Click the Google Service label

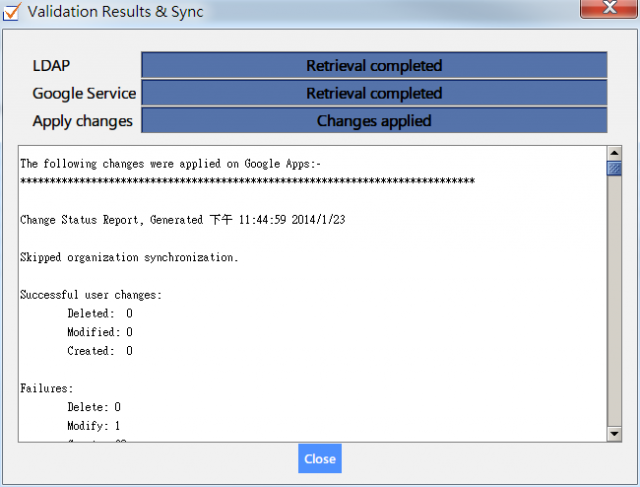[x=84, y=93]
